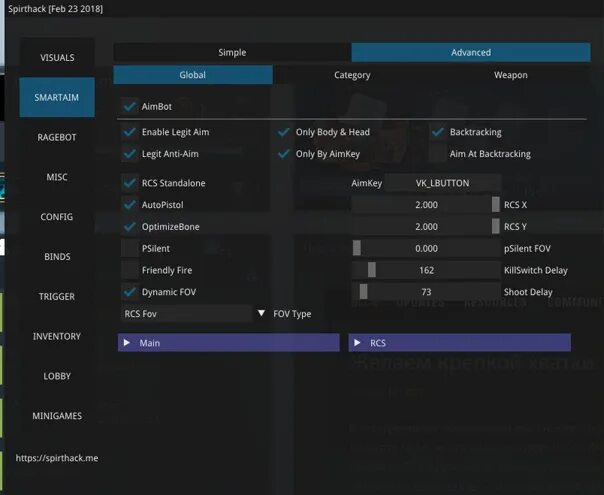Switch to the Simple tab
Screen dimensions: 604x495
(232, 52)
